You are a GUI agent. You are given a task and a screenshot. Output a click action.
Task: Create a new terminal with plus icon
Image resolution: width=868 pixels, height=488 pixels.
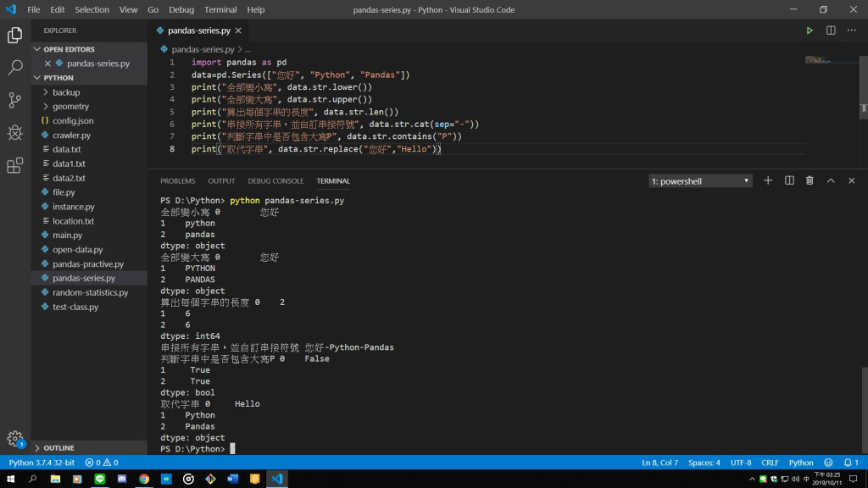point(768,181)
